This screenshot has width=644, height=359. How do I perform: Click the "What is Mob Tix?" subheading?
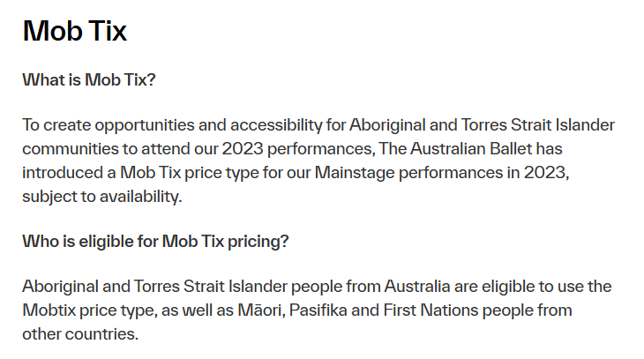click(88, 79)
